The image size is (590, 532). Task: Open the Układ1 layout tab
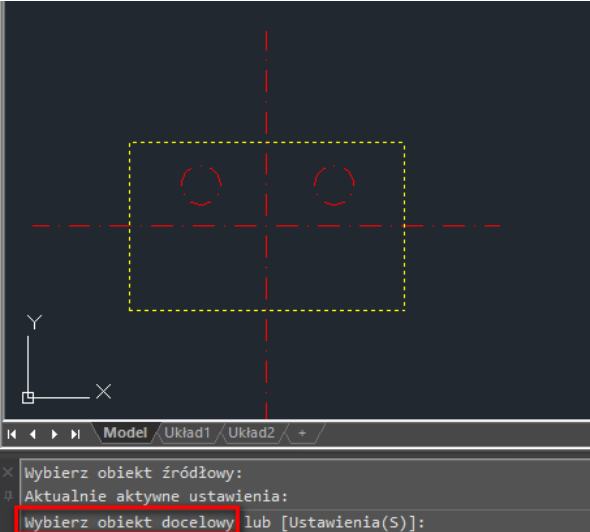tap(187, 433)
